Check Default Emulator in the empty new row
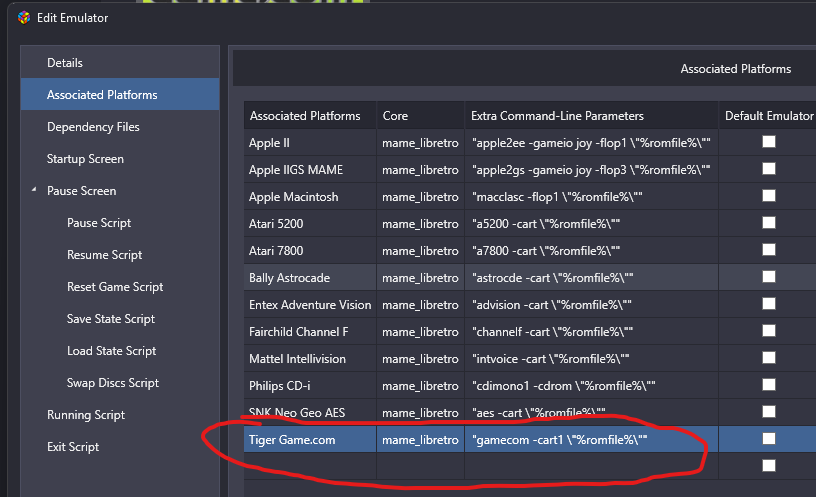This screenshot has width=816, height=497. tap(769, 466)
